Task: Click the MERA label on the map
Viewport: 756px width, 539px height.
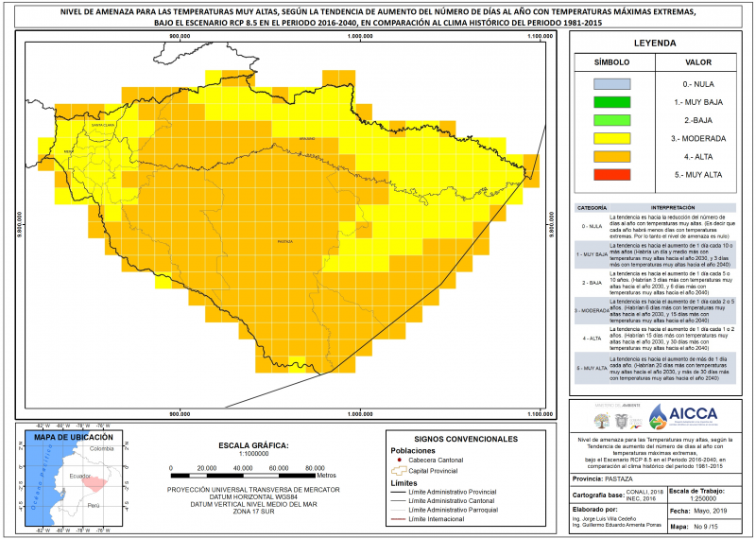Action: (x=68, y=151)
